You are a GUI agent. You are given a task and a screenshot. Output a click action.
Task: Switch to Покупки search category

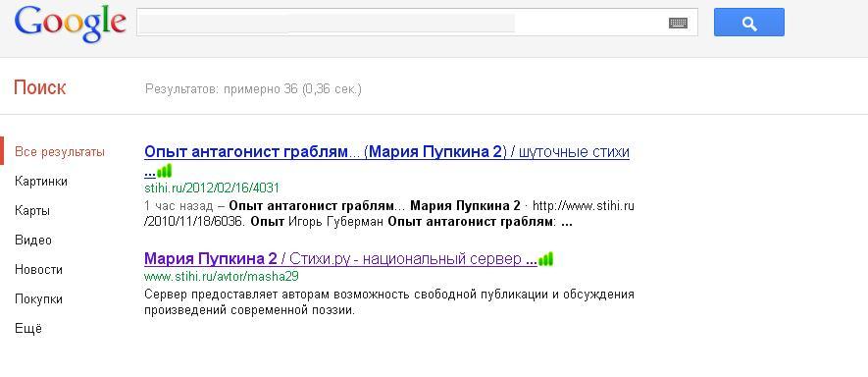[39, 298]
